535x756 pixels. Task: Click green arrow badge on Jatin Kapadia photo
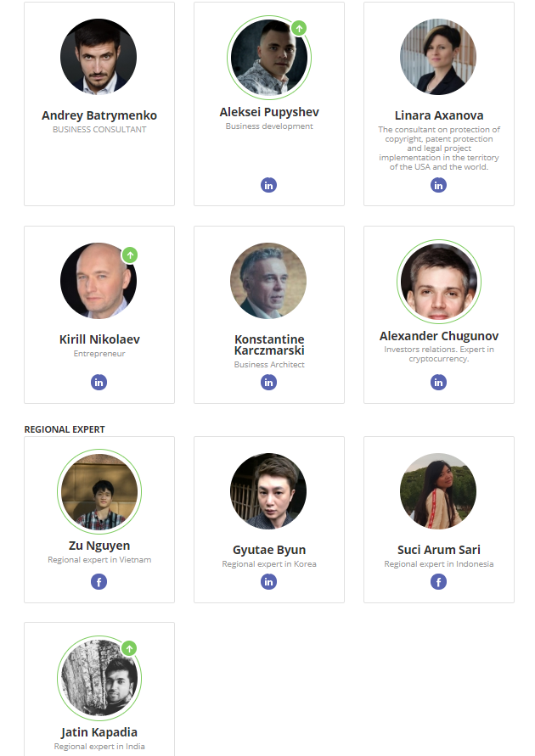pyautogui.click(x=129, y=648)
